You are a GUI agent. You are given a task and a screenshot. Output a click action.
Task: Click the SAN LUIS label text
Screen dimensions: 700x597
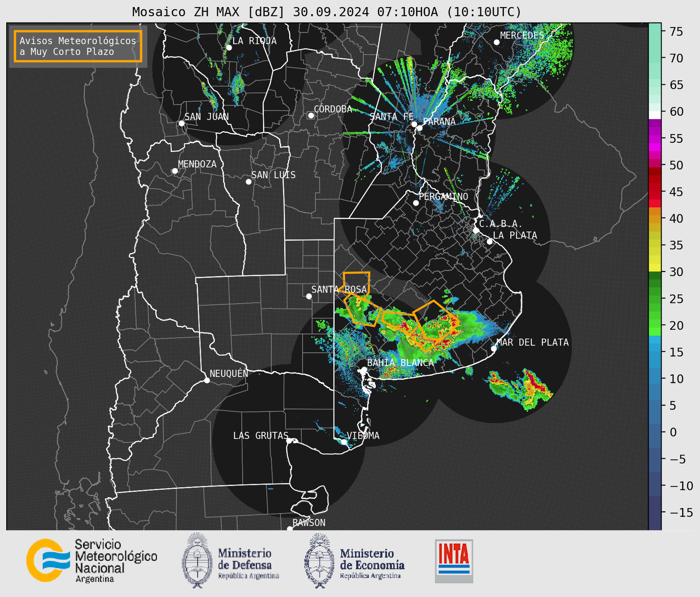[274, 175]
